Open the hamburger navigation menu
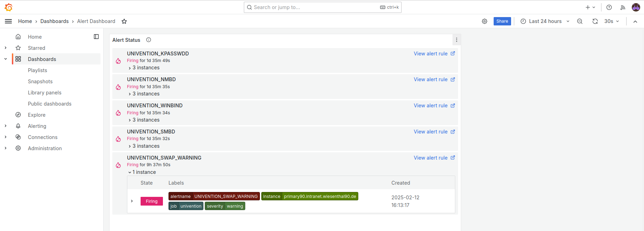 click(8, 21)
